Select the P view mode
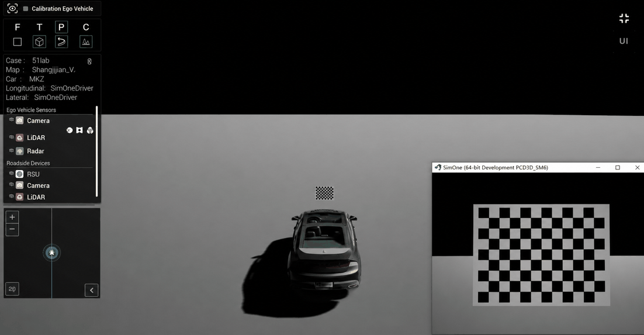Viewport: 644px width, 335px height. tap(61, 27)
